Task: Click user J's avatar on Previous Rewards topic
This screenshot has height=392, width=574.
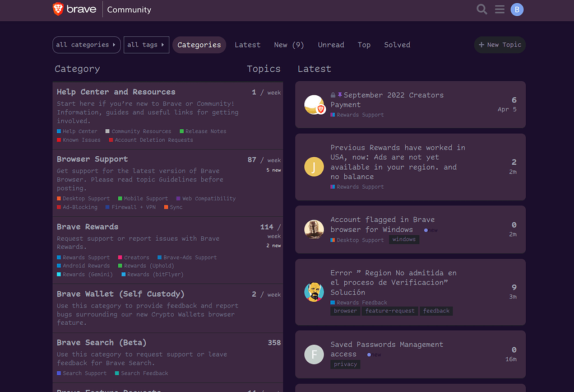Action: (x=314, y=166)
